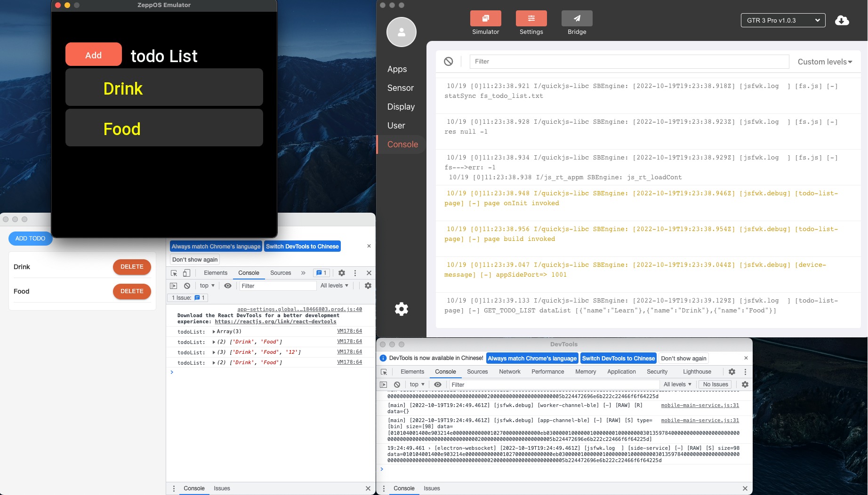Switch to Bridge mode using its icon
Screen dimensions: 868x495
click(x=576, y=19)
